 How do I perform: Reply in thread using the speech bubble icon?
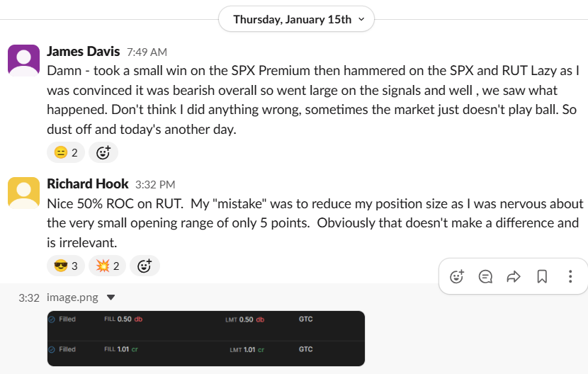click(x=485, y=276)
